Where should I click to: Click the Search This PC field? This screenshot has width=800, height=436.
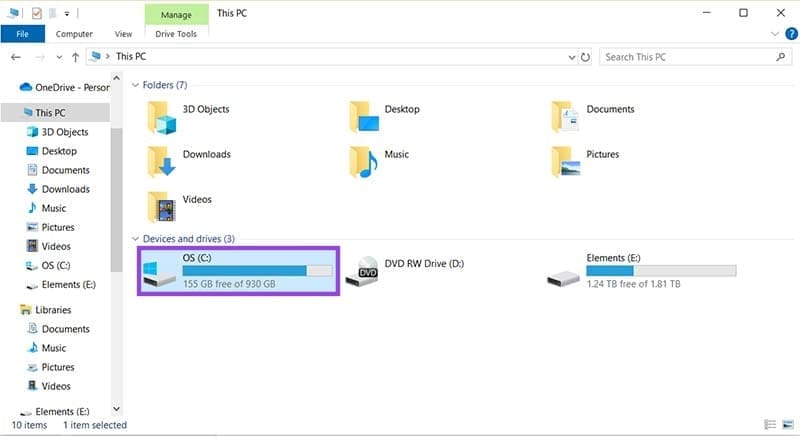690,57
